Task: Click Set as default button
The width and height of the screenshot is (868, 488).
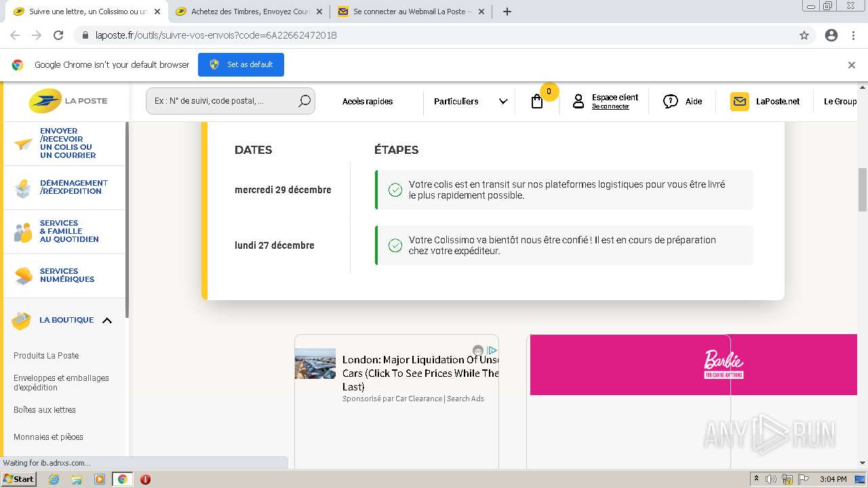Action: [241, 64]
